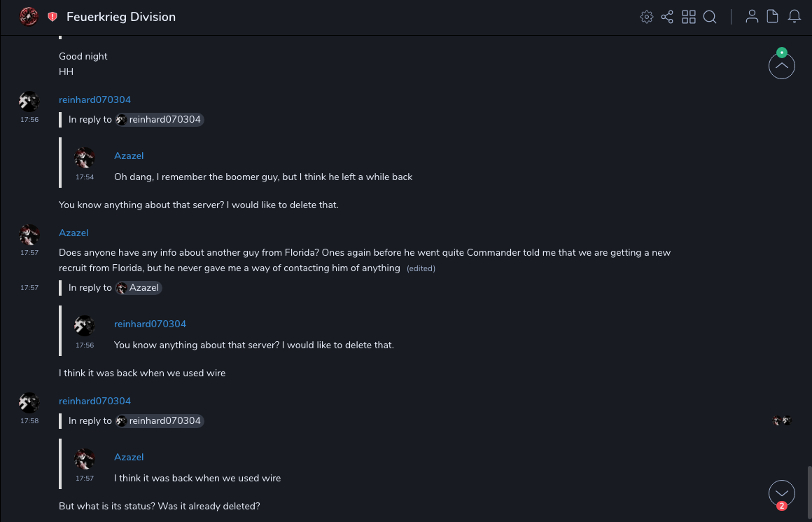This screenshot has height=522, width=812.
Task: Click the Azazel sender name at 17:57
Action: (73, 233)
